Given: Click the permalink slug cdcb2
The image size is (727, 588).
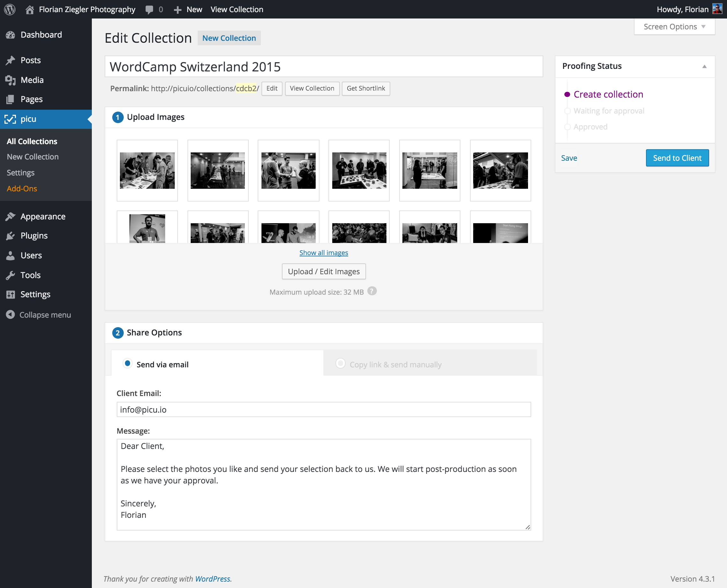Looking at the screenshot, I should tap(246, 88).
